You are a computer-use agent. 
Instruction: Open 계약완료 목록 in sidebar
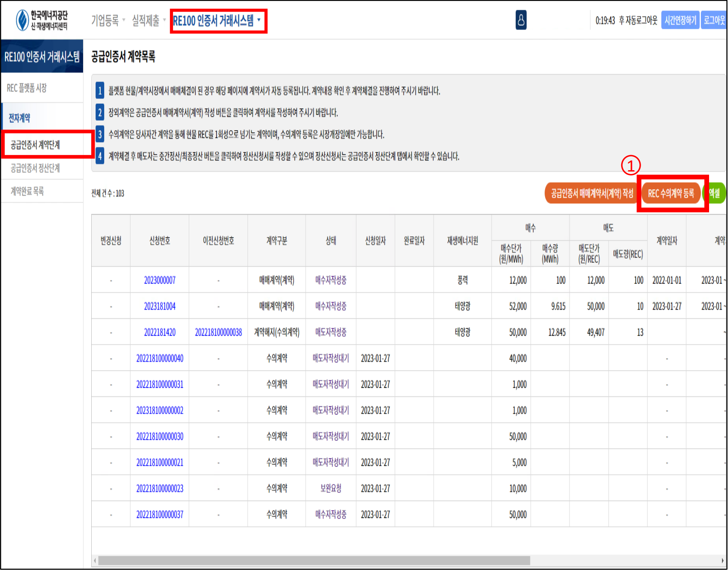(27, 191)
